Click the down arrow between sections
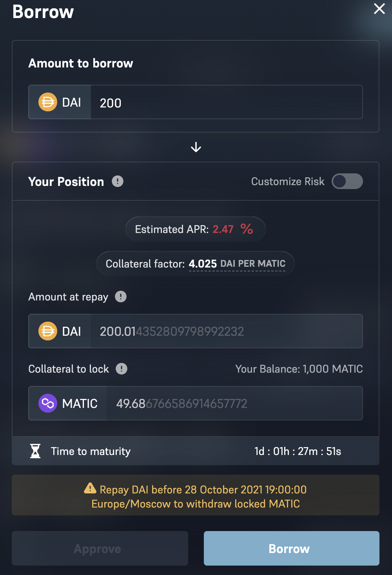 coord(196,147)
